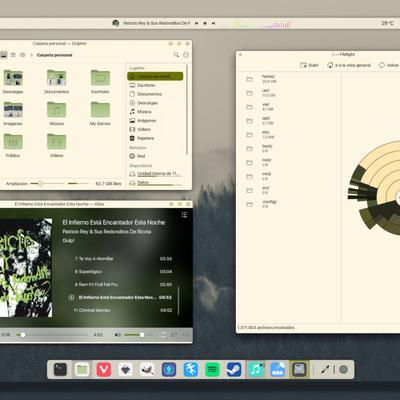Screen dimensions: 400x400
Task: Select Documentos in Dolphin Places sidebar
Action: pos(155,94)
